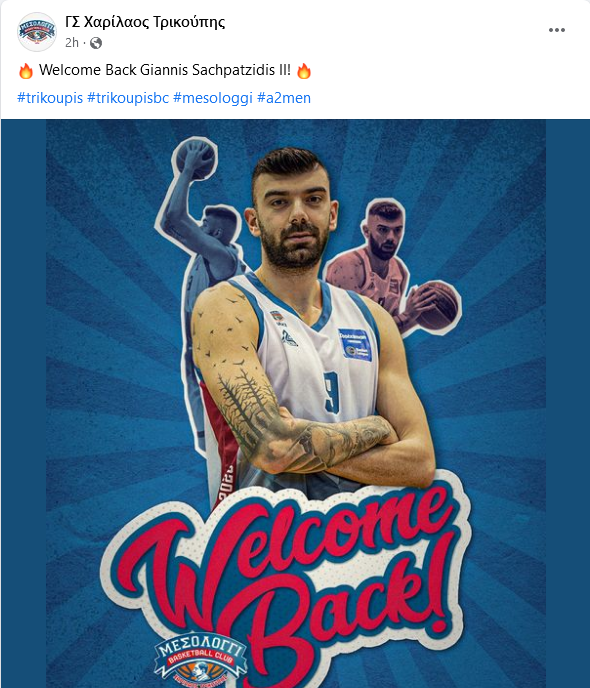Follow the #trikoupis hashtag
The height and width of the screenshot is (688, 590).
(x=50, y=97)
